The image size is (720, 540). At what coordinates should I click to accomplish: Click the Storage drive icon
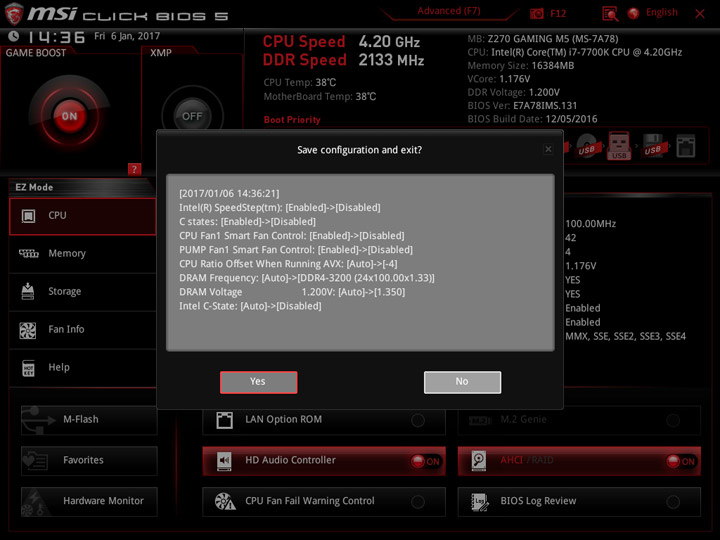click(x=28, y=291)
